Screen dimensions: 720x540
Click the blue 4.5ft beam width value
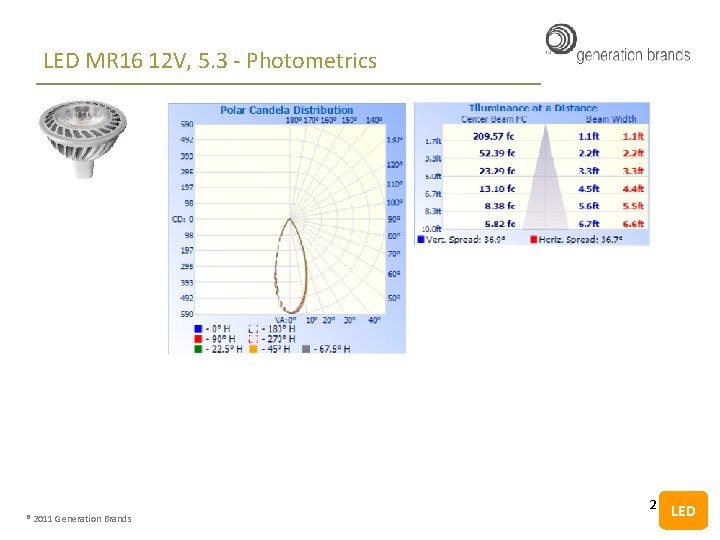589,189
